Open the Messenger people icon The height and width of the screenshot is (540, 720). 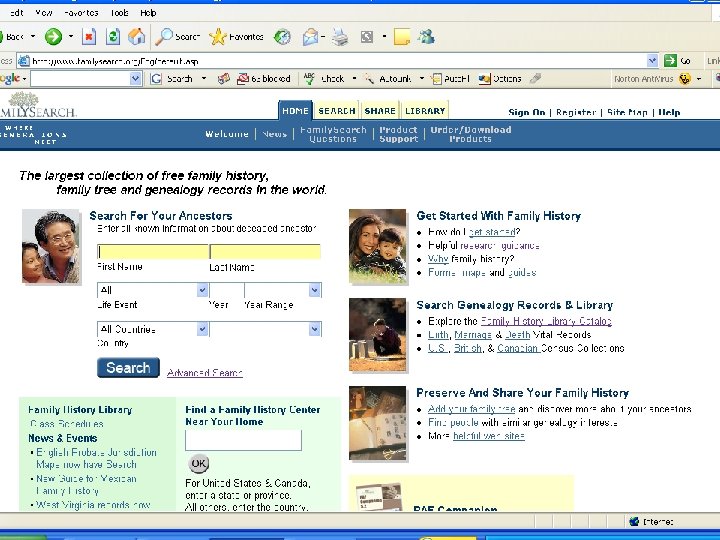pos(426,37)
